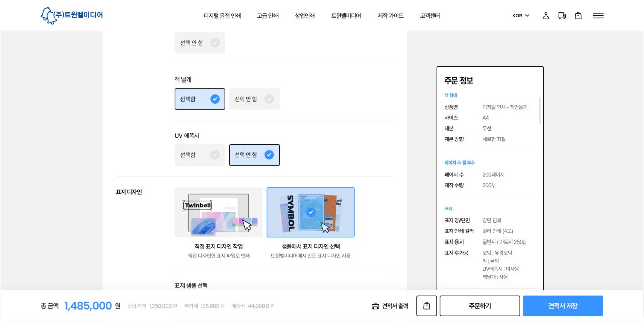
Task: Click the delivery truck icon
Action: tap(562, 16)
